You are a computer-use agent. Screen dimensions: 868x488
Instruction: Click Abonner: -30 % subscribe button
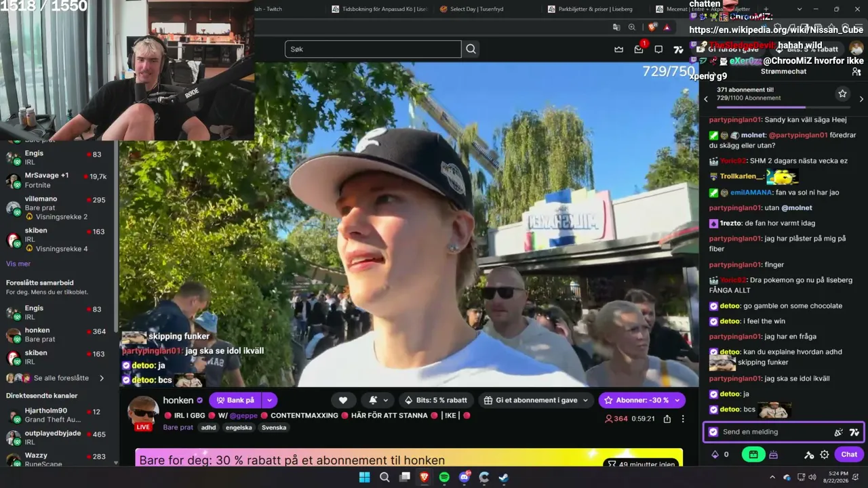[x=642, y=401]
